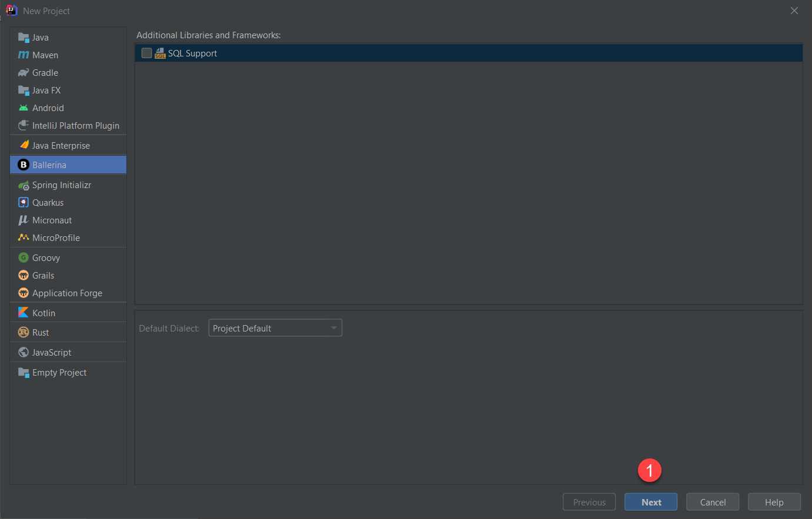812x519 pixels.
Task: Pick Micronaut label text
Action: pyautogui.click(x=52, y=220)
